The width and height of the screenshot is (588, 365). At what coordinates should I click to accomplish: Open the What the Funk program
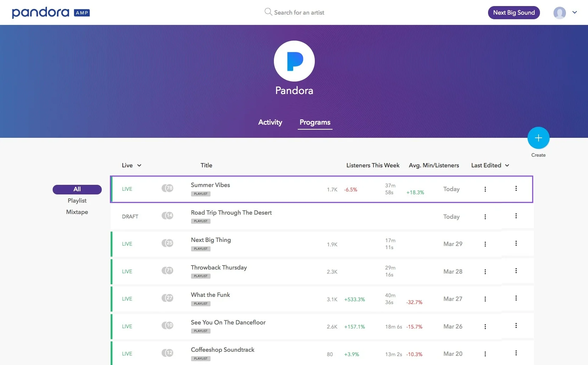[210, 295]
